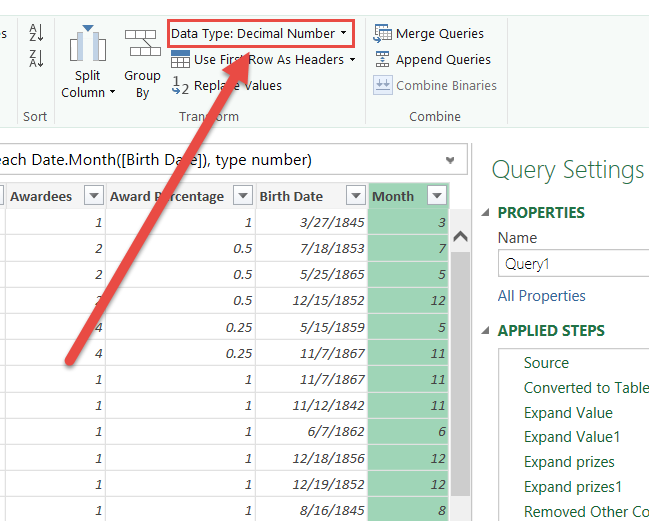
Task: Click the All Properties link
Action: click(541, 296)
